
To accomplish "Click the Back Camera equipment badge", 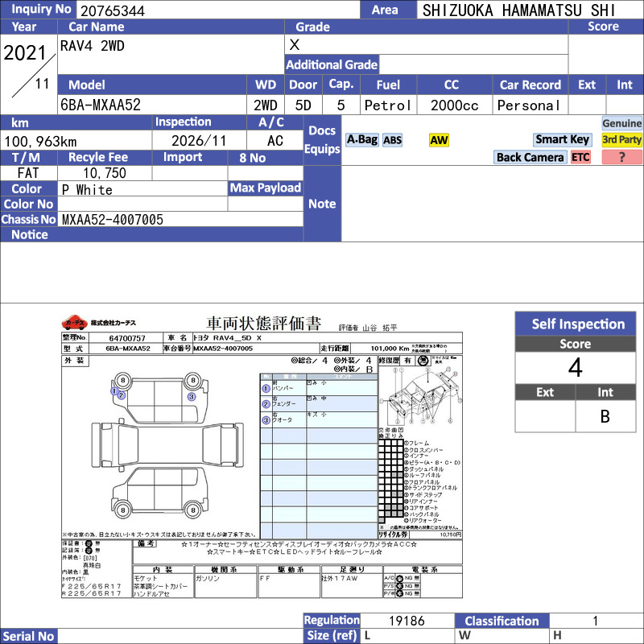I will (530, 157).
